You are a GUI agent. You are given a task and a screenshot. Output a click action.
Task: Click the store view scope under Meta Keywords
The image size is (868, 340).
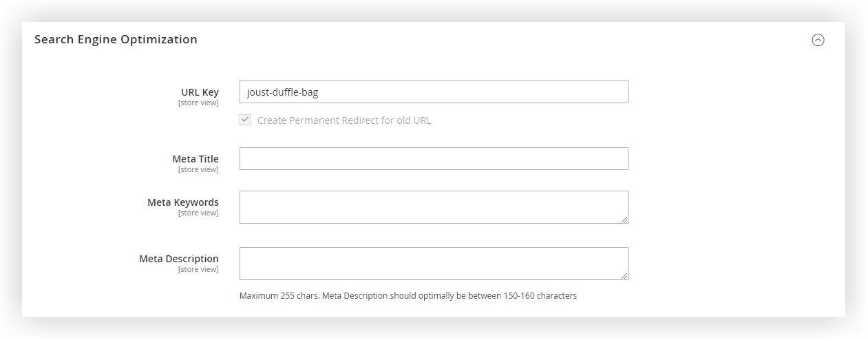pyautogui.click(x=198, y=213)
